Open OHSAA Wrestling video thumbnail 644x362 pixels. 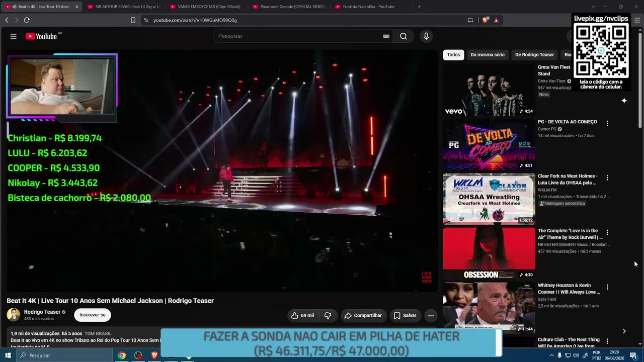489,199
